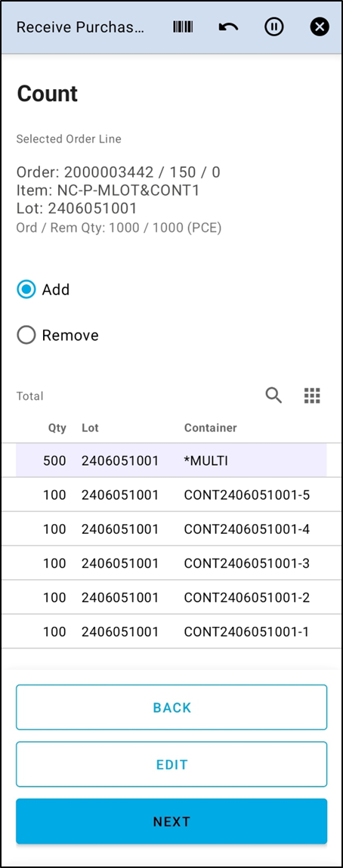Click the Lot column header
Image resolution: width=343 pixels, height=868 pixels.
pyautogui.click(x=90, y=428)
